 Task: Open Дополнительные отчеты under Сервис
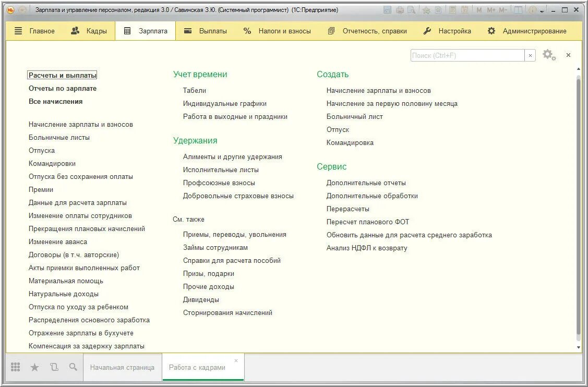(x=366, y=183)
